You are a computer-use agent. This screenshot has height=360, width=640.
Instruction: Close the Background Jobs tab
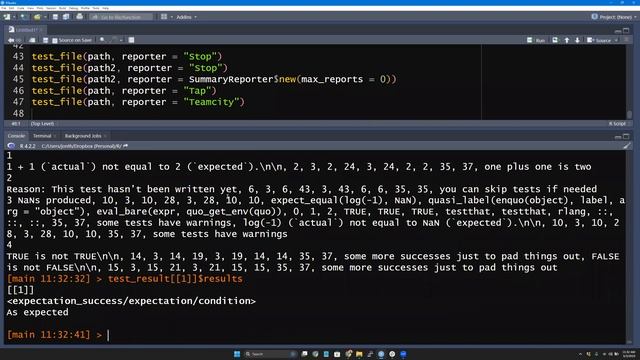[x=105, y=136]
